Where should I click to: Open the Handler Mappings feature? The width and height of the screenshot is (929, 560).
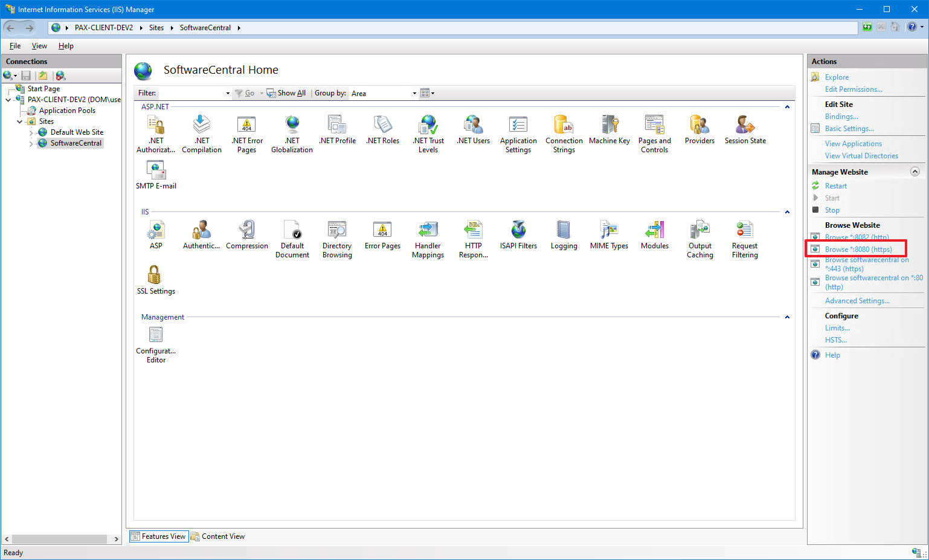428,239
